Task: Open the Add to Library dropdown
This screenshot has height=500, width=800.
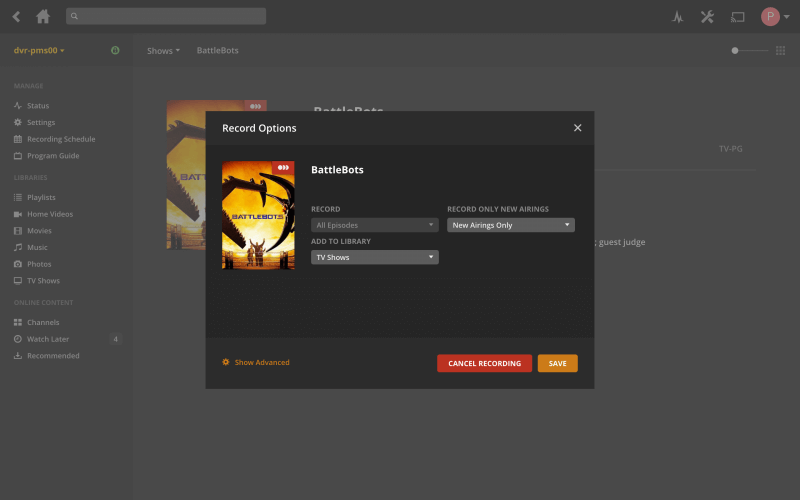Action: [374, 257]
